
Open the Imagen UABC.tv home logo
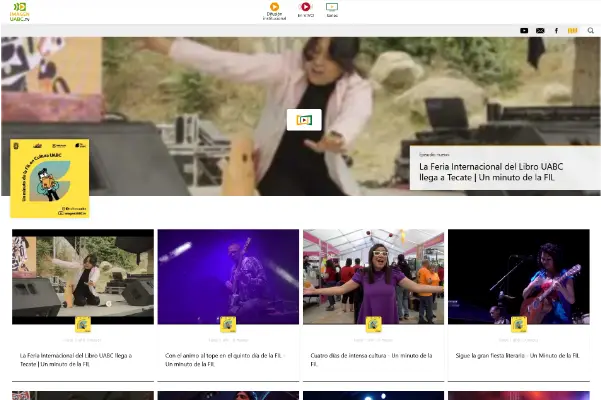tap(20, 12)
